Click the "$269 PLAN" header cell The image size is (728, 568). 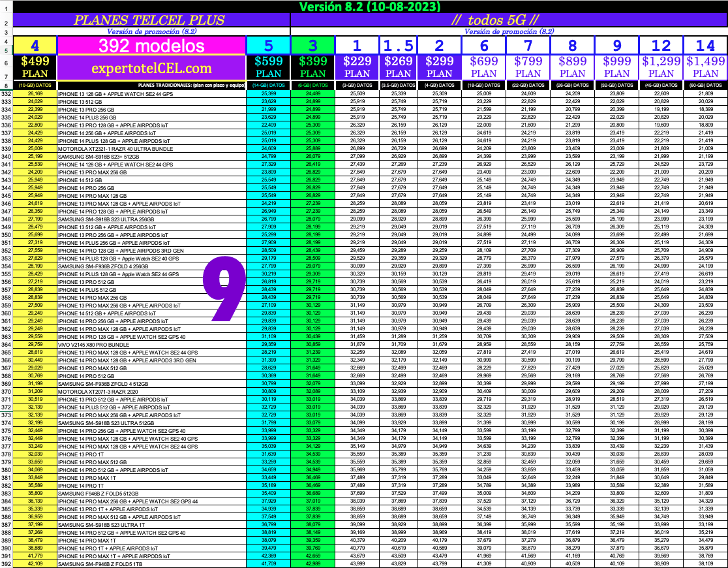pos(399,68)
